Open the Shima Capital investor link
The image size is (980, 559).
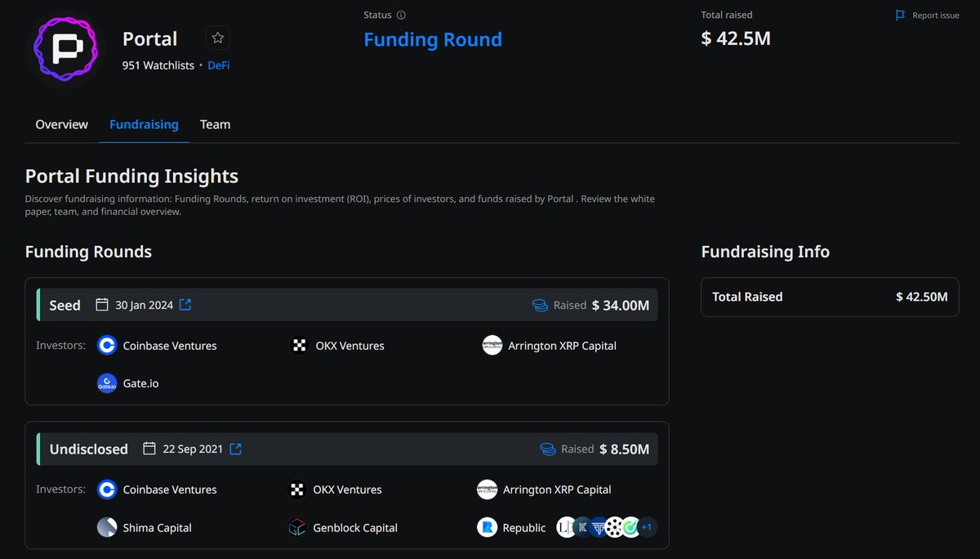[157, 528]
